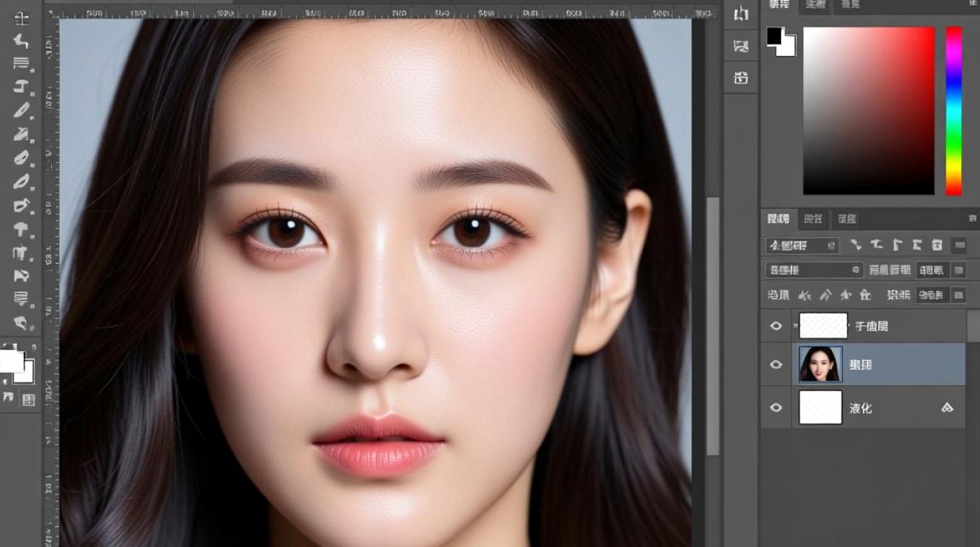Viewport: 980px width, 547px height.
Task: Click the grid icon at the left toolbar bottom
Action: [x=28, y=399]
